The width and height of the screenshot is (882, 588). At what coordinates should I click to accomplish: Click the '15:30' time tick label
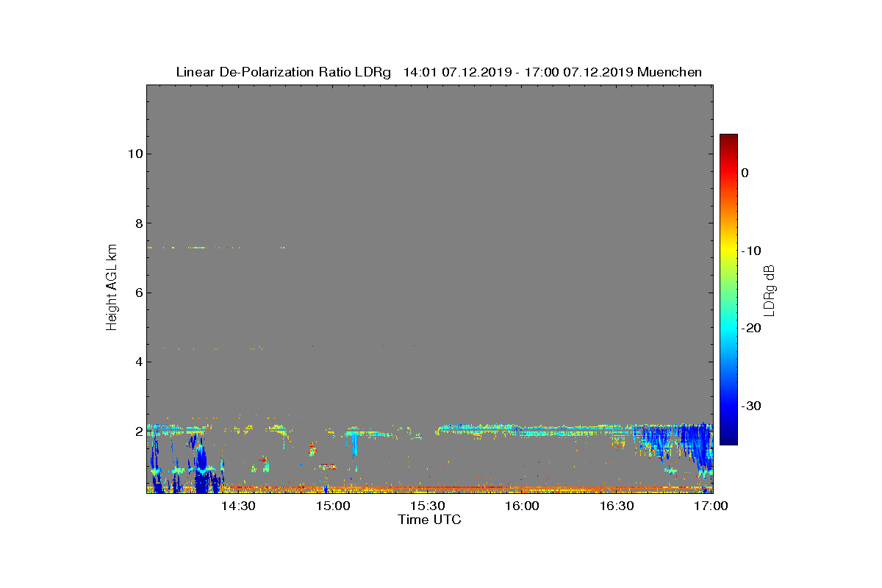pyautogui.click(x=428, y=506)
